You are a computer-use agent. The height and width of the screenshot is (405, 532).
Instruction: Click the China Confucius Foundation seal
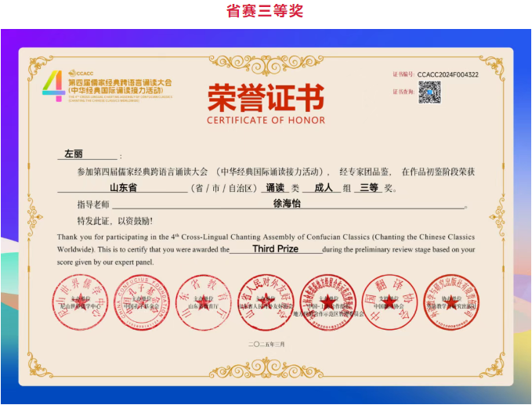[x=142, y=302]
